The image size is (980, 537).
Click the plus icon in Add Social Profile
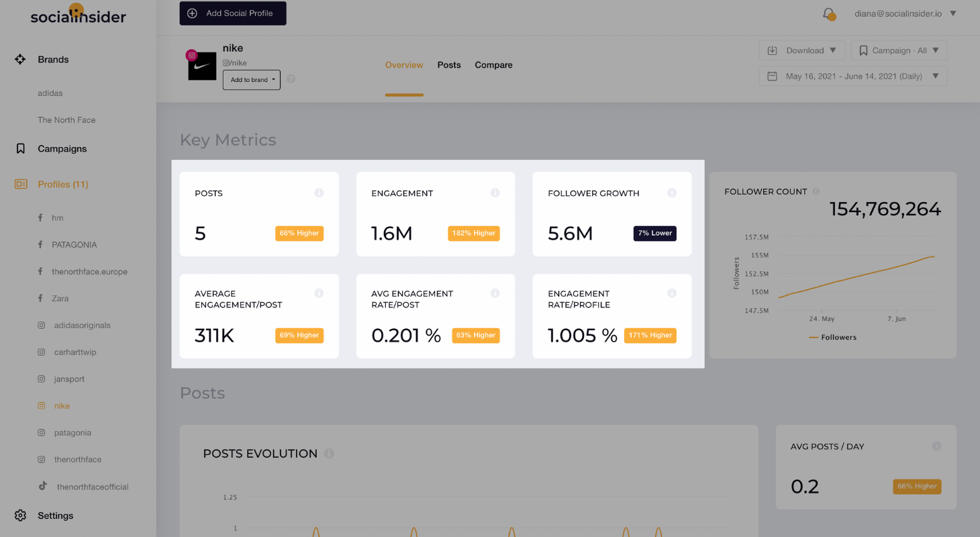click(x=192, y=13)
